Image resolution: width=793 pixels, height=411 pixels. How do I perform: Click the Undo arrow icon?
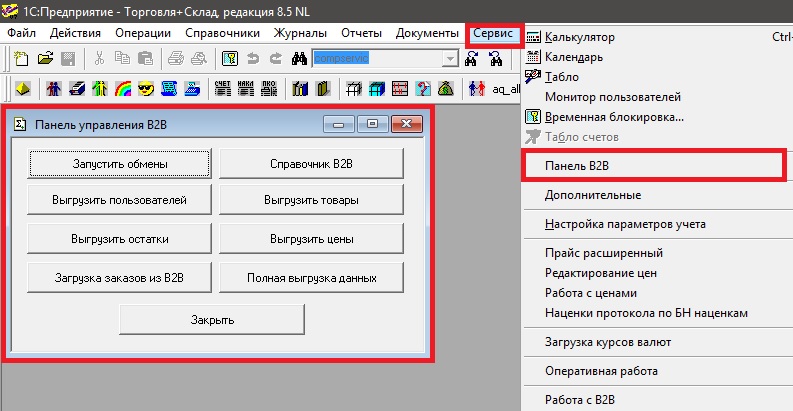tap(253, 59)
